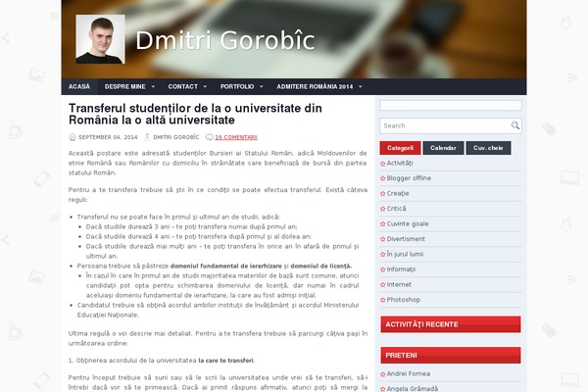The width and height of the screenshot is (588, 392).
Task: Click the empty box above Search field
Action: tap(451, 105)
